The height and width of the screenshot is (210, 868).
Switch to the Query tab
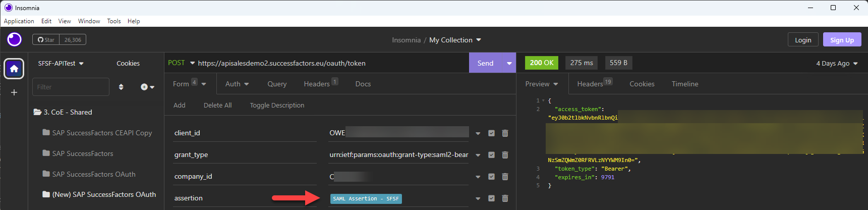pos(277,84)
